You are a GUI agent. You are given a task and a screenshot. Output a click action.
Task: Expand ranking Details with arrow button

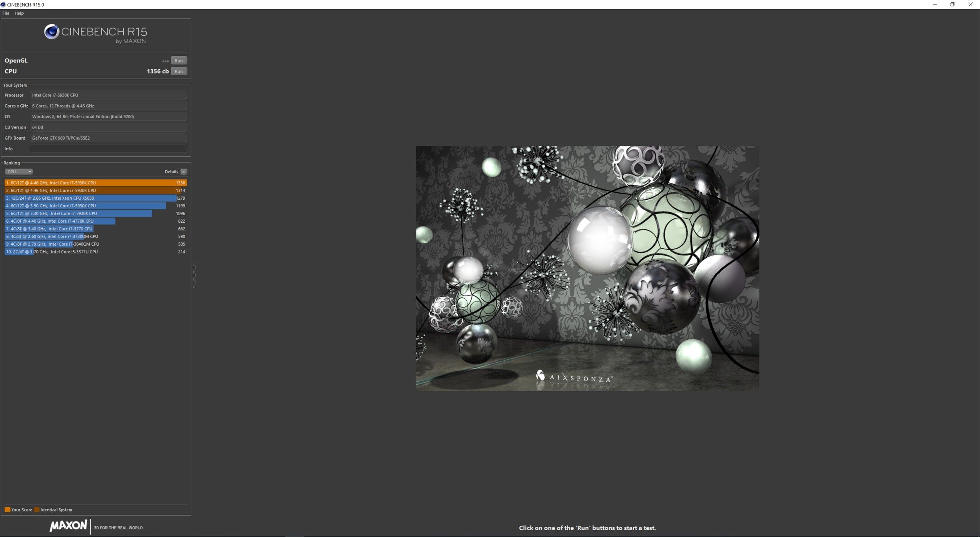click(x=184, y=172)
